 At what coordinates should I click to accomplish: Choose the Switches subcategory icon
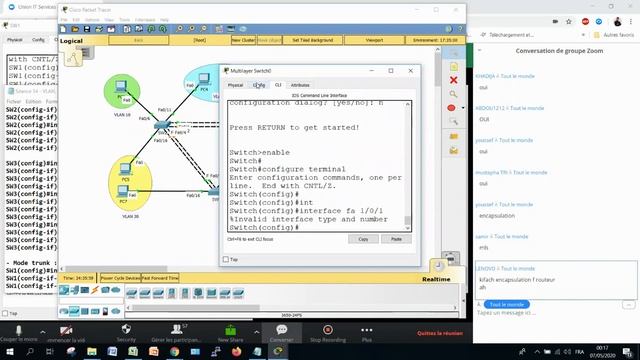[74, 311]
